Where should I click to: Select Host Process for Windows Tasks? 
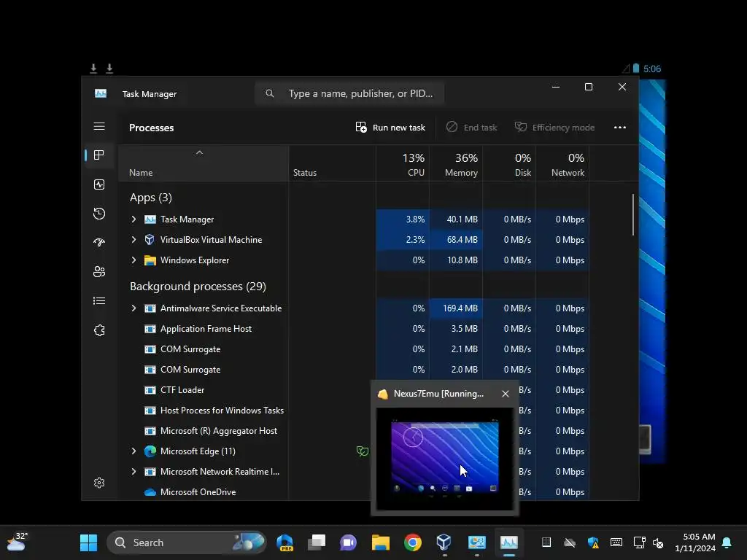[222, 411]
